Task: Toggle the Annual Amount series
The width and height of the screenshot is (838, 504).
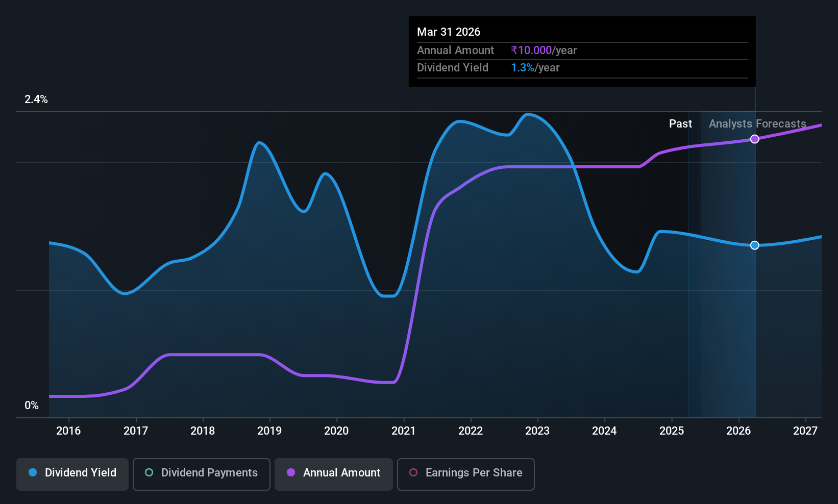Action: (x=334, y=474)
